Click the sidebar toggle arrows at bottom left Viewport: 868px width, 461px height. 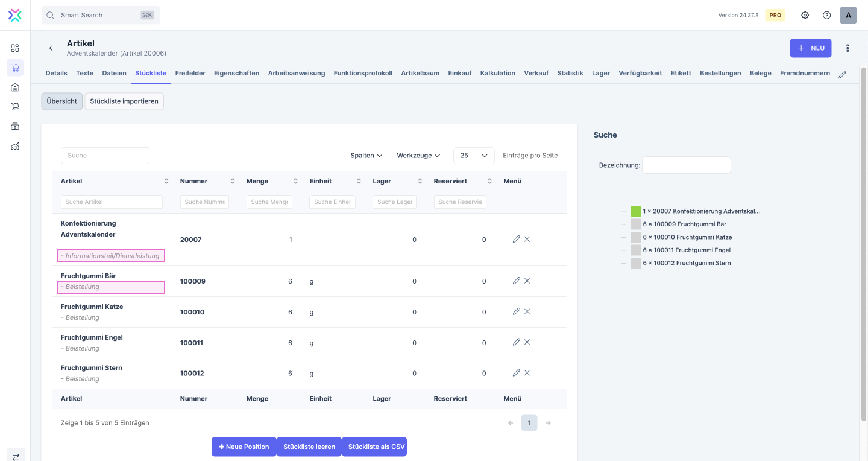16,457
